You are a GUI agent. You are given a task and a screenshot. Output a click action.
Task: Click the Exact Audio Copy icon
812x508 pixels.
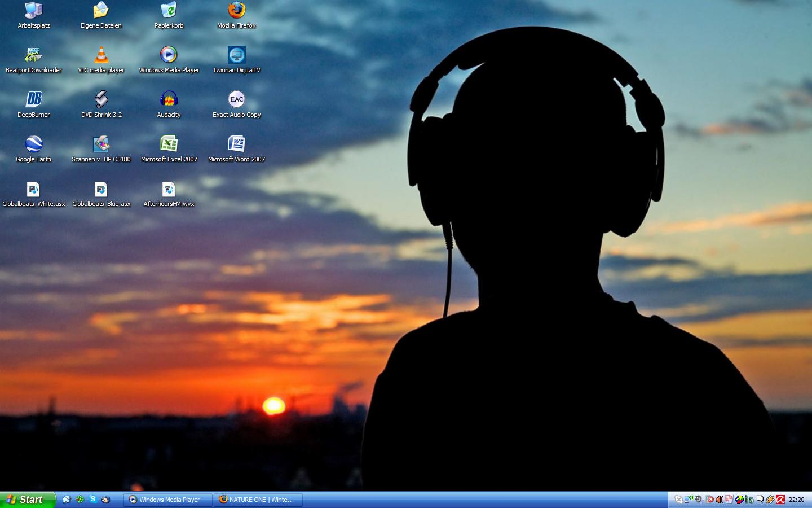[236, 100]
